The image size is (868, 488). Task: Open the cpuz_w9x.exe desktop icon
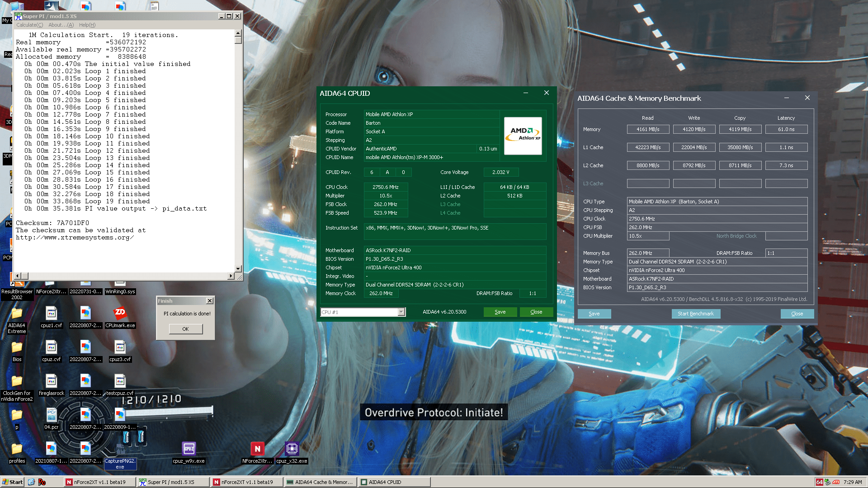(189, 453)
